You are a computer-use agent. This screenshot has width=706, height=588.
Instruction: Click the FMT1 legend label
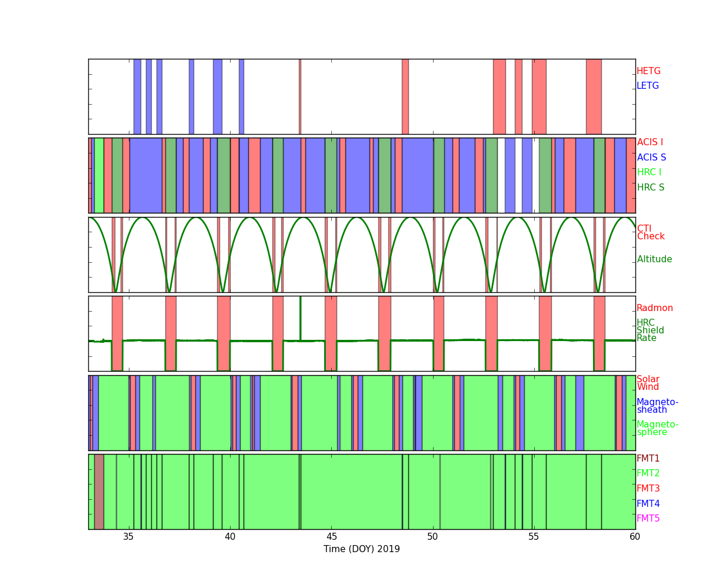click(648, 459)
